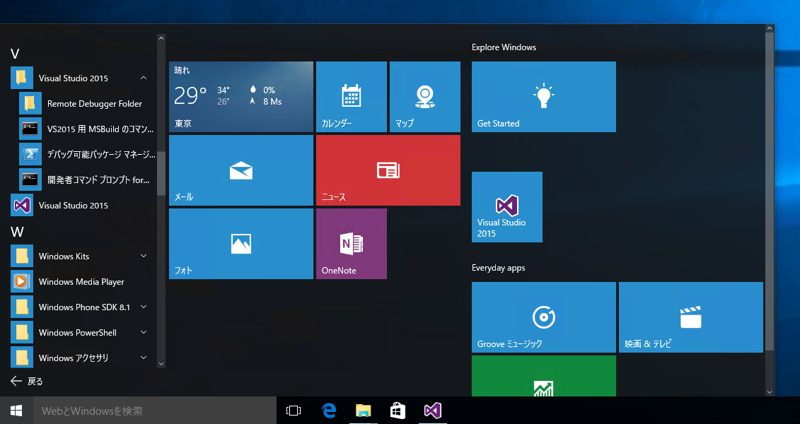Click the 戻る back button
Screen dimensions: 800x424
tap(27, 381)
